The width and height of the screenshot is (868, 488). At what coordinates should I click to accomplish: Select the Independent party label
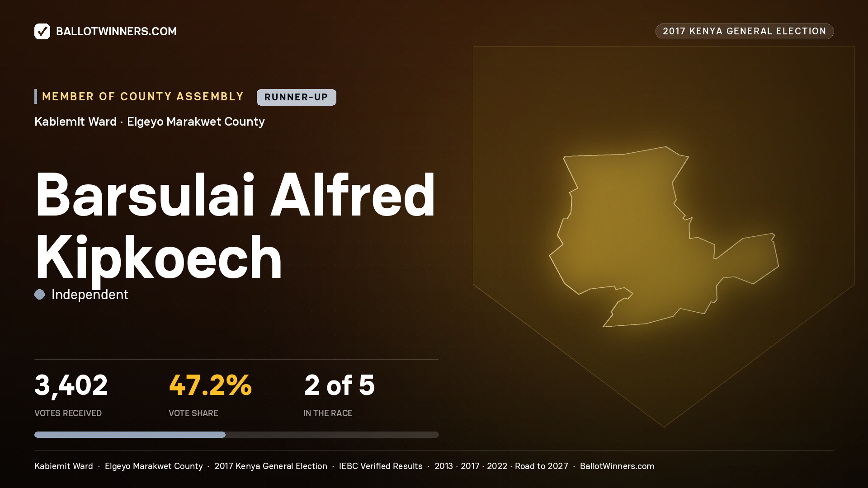point(90,295)
